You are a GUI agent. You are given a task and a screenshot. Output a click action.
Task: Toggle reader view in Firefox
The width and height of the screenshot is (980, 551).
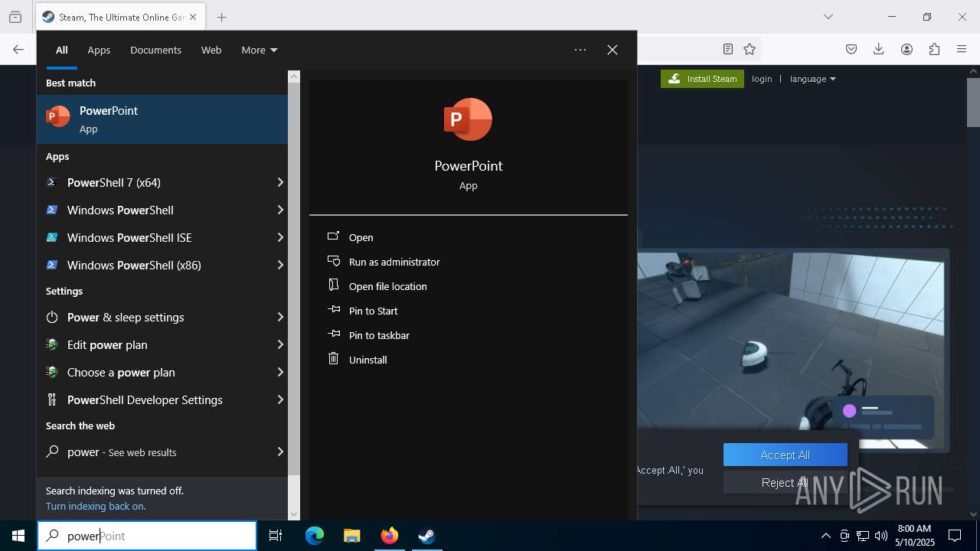[728, 49]
